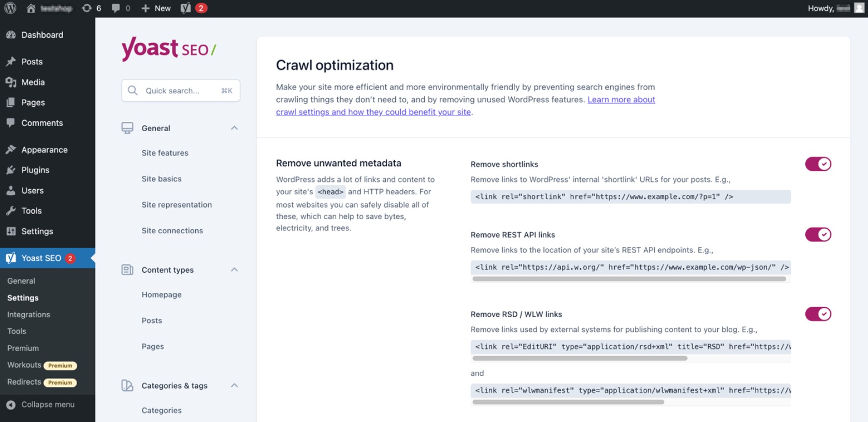Click the Yoast SEO logo
868x422 pixels.
click(x=169, y=49)
